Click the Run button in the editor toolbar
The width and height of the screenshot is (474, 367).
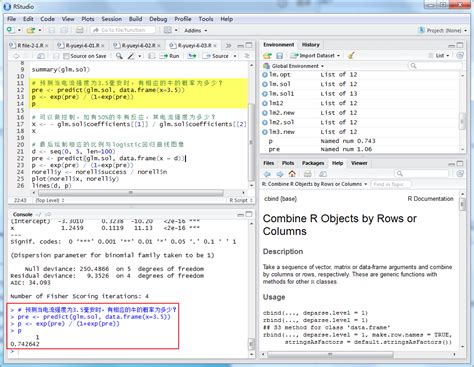(170, 56)
